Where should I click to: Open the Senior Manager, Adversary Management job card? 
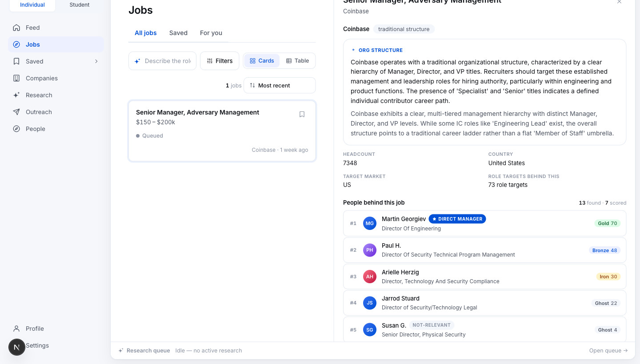(222, 131)
